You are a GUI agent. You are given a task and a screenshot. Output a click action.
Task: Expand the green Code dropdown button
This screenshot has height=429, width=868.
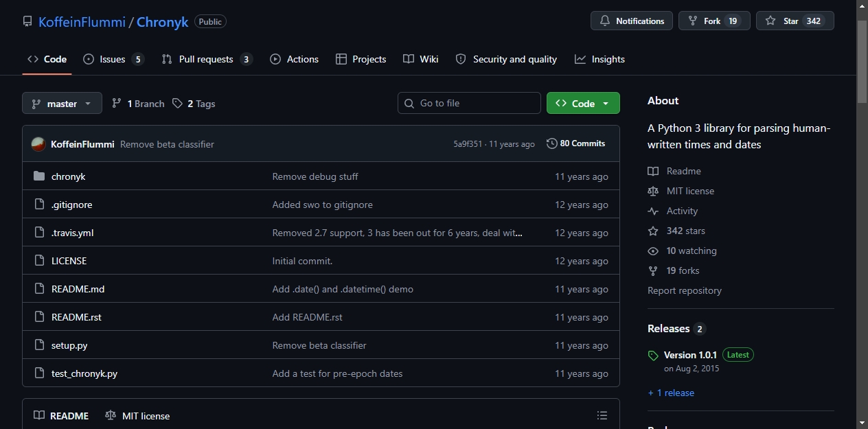click(x=583, y=103)
